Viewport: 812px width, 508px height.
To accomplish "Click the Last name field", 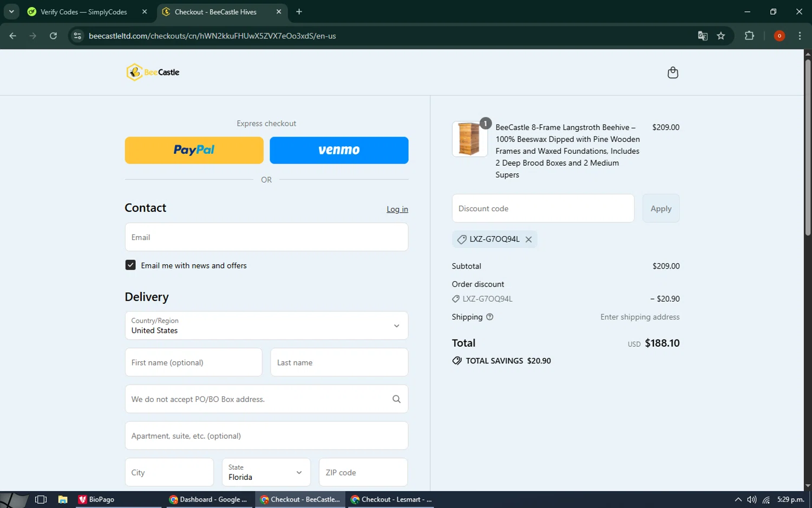I will [x=339, y=362].
